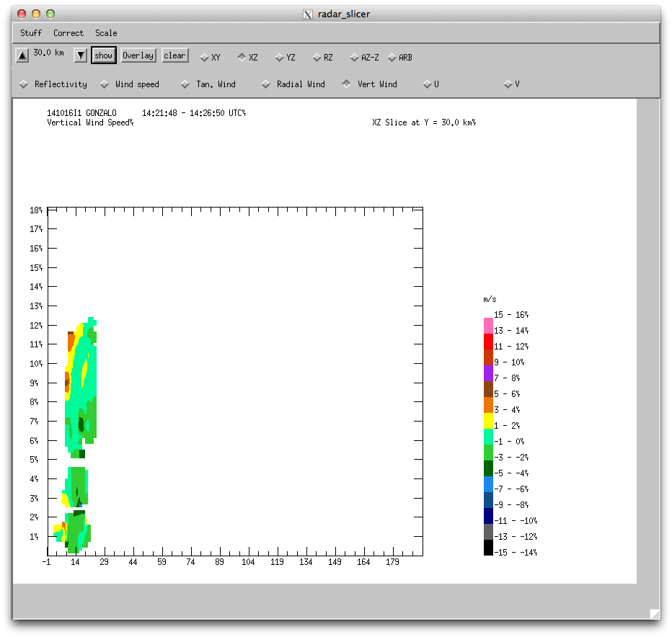Click the 179 label on horizontal axis
672x637 pixels.
coord(392,562)
